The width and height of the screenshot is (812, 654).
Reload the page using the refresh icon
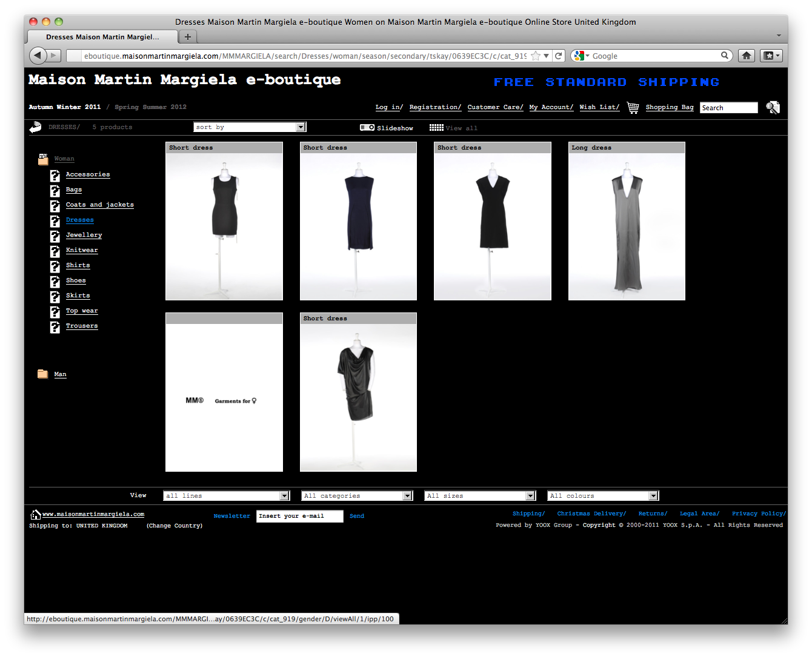pyautogui.click(x=558, y=55)
